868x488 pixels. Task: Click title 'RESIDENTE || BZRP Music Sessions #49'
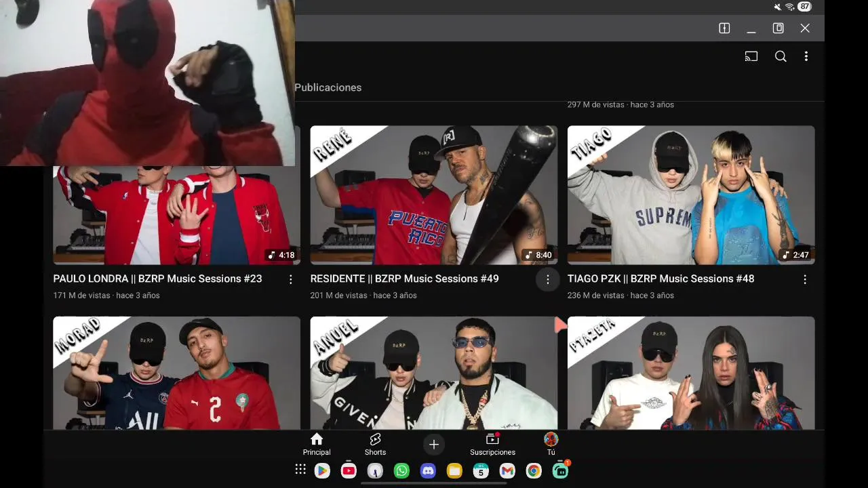(x=405, y=279)
